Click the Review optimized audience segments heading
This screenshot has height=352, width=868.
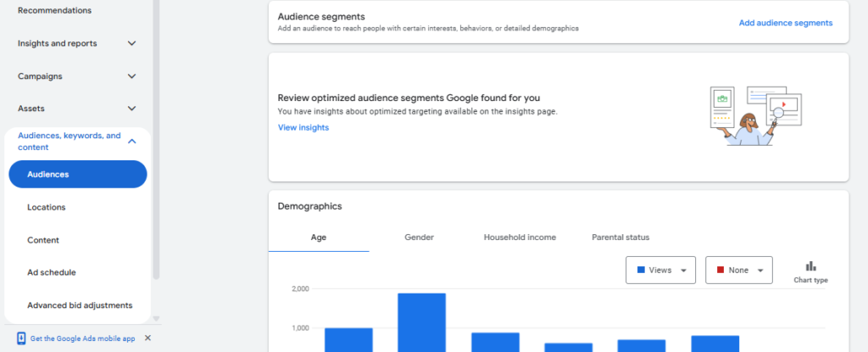pos(409,98)
